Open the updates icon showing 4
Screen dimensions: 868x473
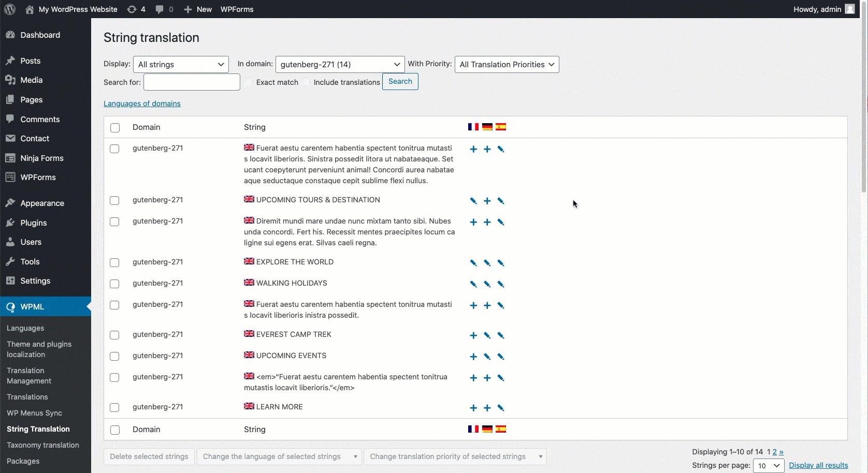(x=136, y=9)
